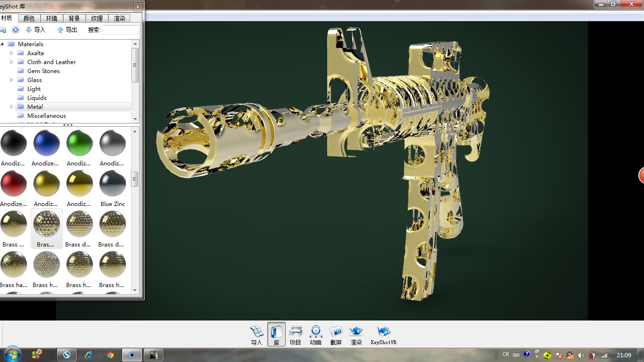Image resolution: width=644 pixels, height=362 pixels.
Task: Expand the Metal folder arrow
Action: [x=11, y=107]
